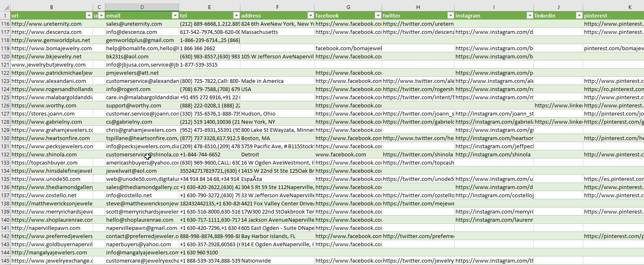This screenshot has height=265, width=644.
Task: Open the filter dropdown in column C
Action: coord(102,16)
